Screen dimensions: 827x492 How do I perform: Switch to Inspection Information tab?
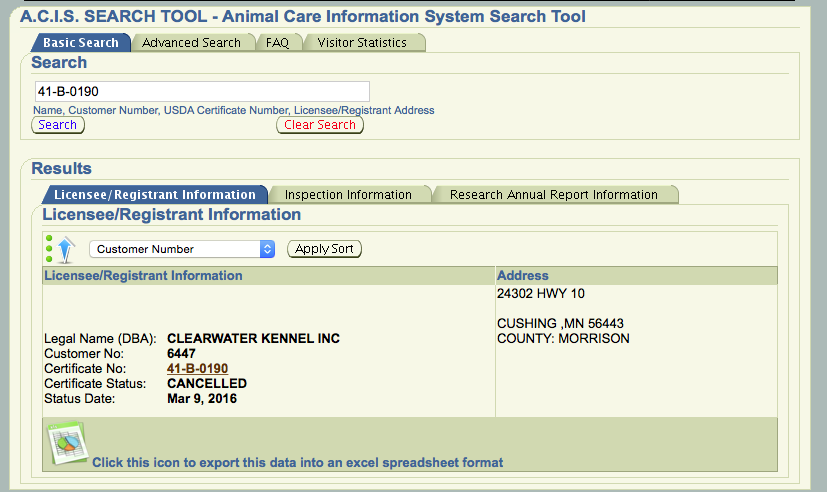[348, 195]
